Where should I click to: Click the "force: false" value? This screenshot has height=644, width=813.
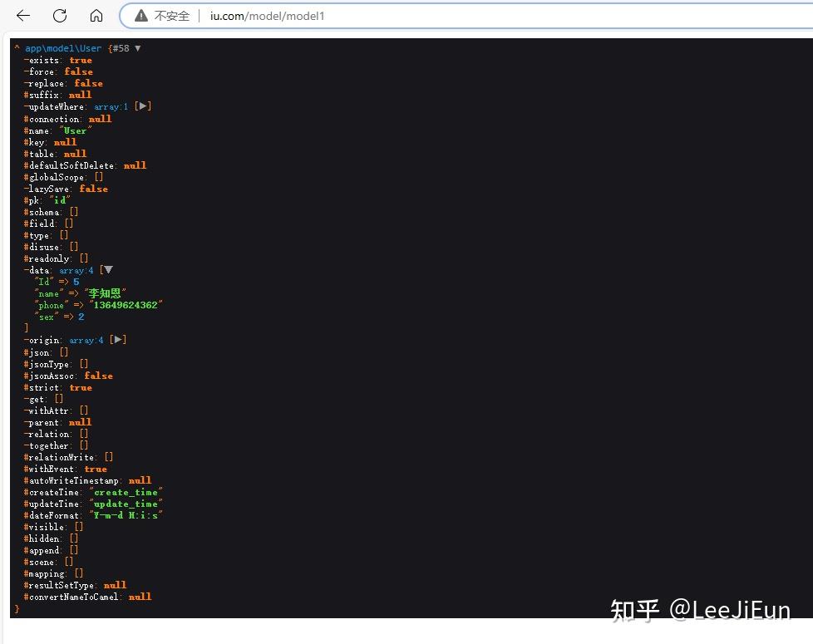pyautogui.click(x=79, y=71)
